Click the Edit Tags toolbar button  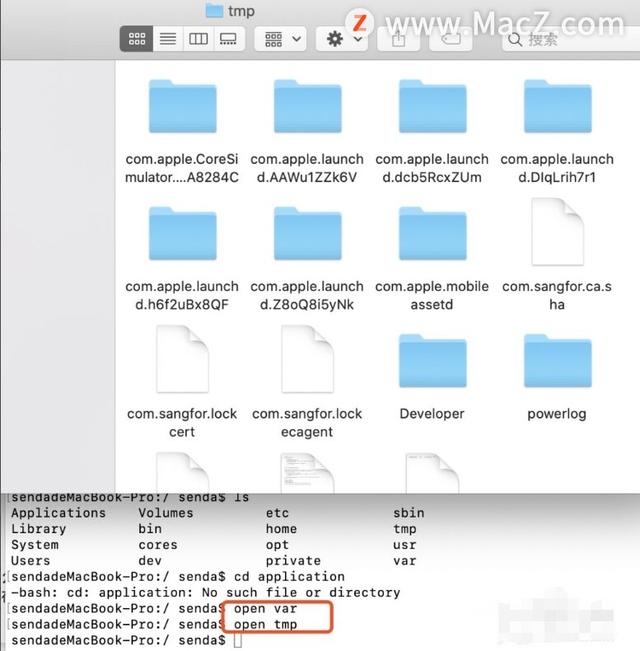451,39
